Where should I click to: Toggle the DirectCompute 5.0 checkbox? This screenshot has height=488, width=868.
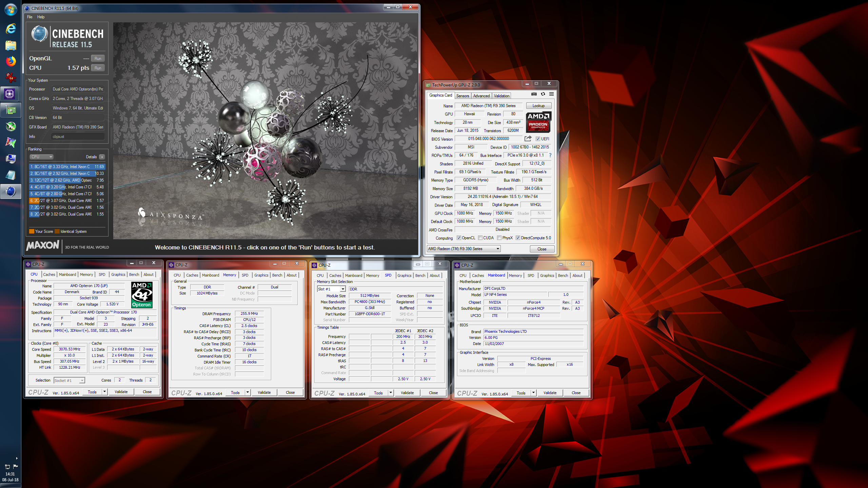[x=518, y=238]
